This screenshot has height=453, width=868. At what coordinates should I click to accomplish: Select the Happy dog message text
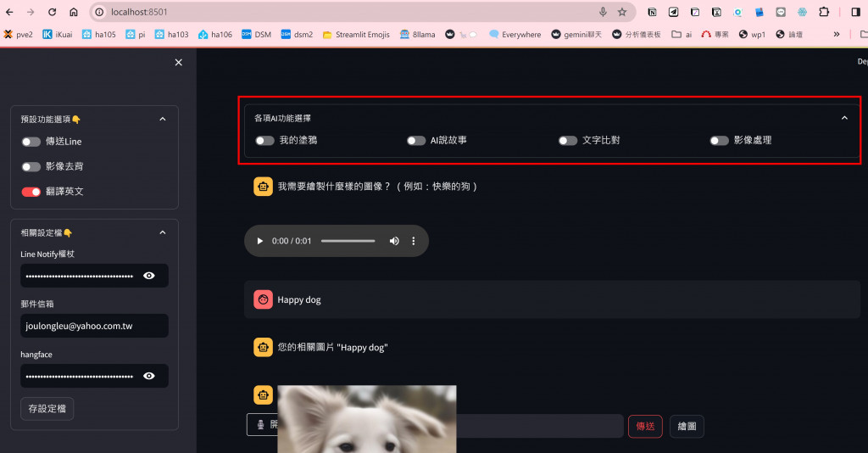(x=299, y=299)
